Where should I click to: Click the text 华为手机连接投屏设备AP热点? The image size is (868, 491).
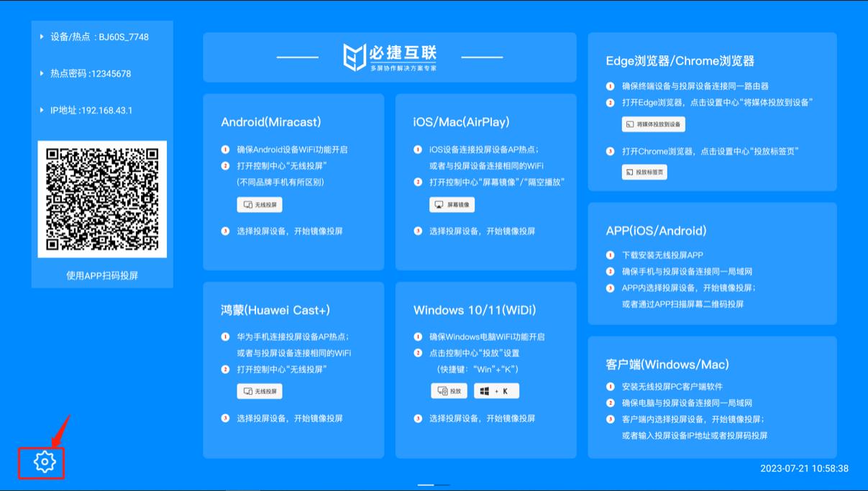[293, 336]
